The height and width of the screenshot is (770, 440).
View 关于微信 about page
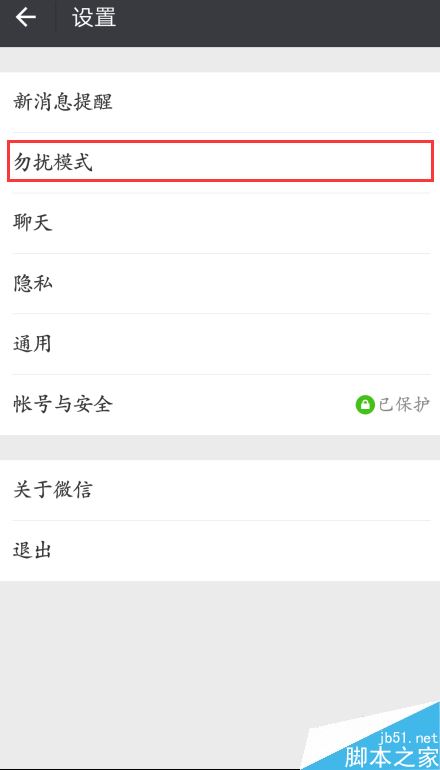pyautogui.click(x=220, y=490)
